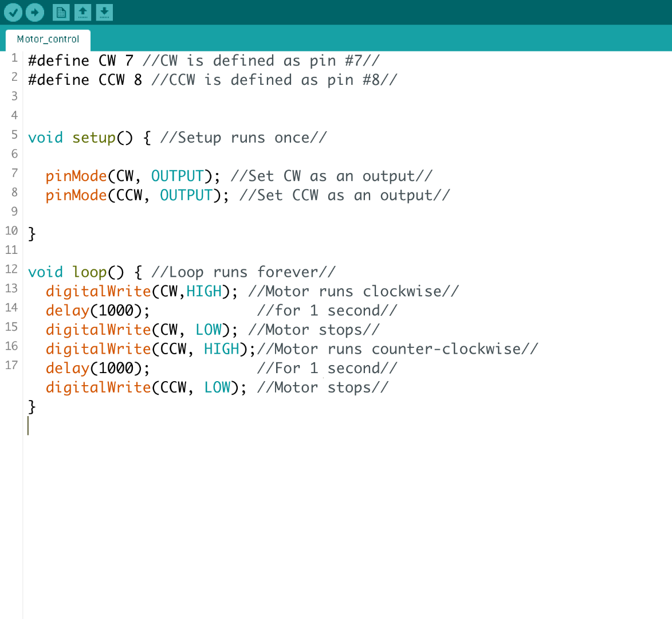This screenshot has width=672, height=619.
Task: Click 'digitalWrite(CW,HIGH);' statement
Action: point(142,292)
